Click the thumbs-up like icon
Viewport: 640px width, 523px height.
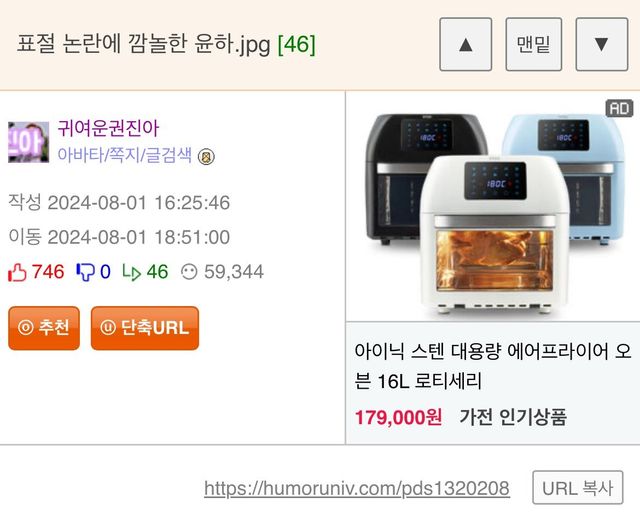(17, 272)
